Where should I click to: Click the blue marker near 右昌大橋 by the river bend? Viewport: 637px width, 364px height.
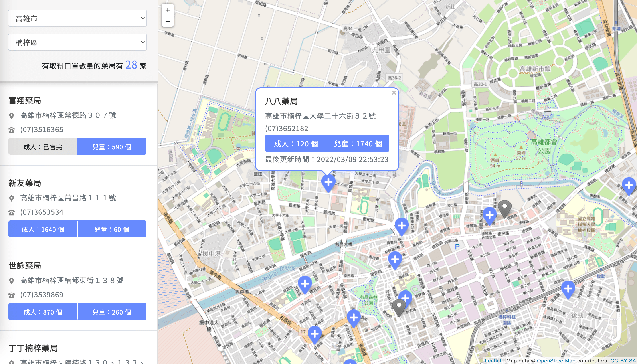click(402, 227)
